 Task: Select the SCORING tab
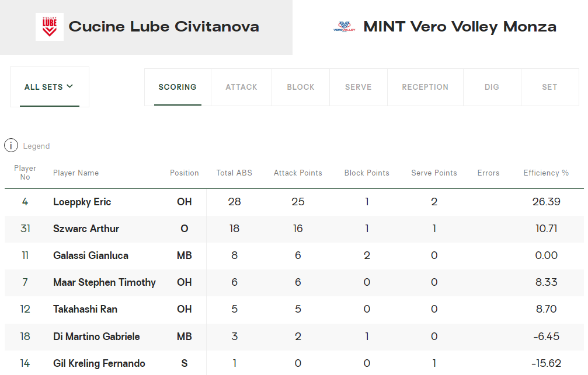pyautogui.click(x=178, y=87)
